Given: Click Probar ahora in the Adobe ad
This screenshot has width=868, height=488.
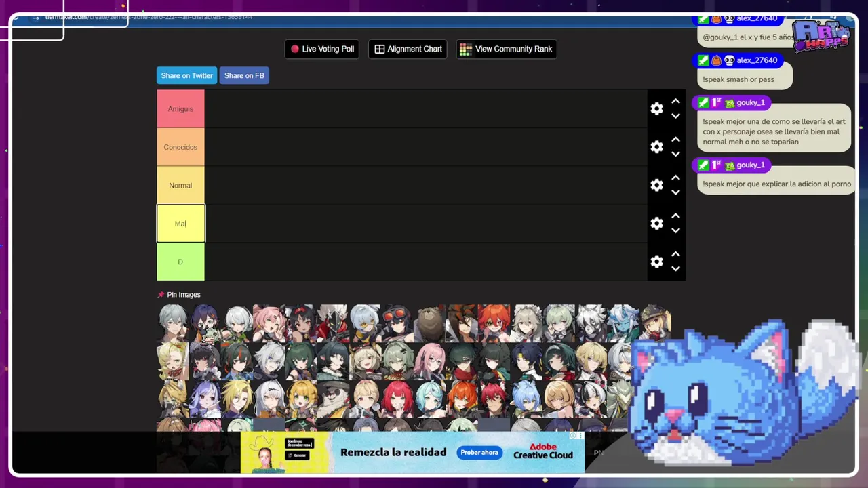Looking at the screenshot, I should (x=479, y=453).
